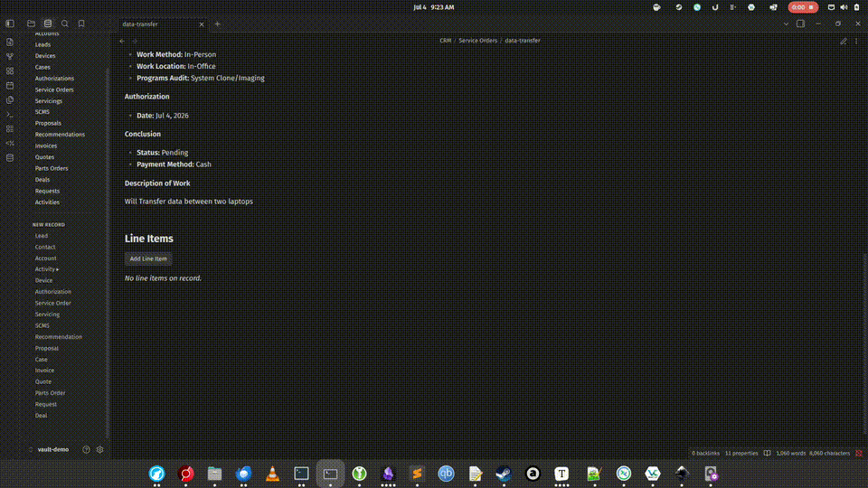The height and width of the screenshot is (488, 868).
Task: Open Quotes in the sidebar
Action: (44, 157)
